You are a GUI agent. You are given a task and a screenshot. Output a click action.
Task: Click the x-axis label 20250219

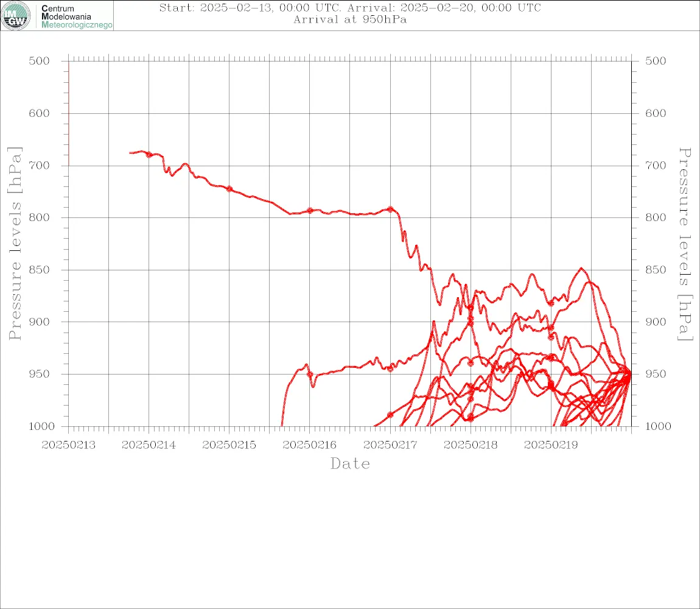point(551,445)
